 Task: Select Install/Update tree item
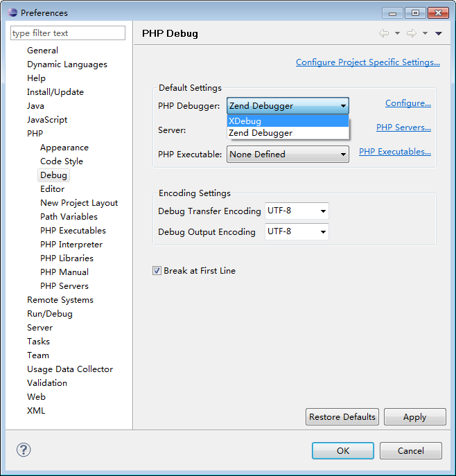55,92
